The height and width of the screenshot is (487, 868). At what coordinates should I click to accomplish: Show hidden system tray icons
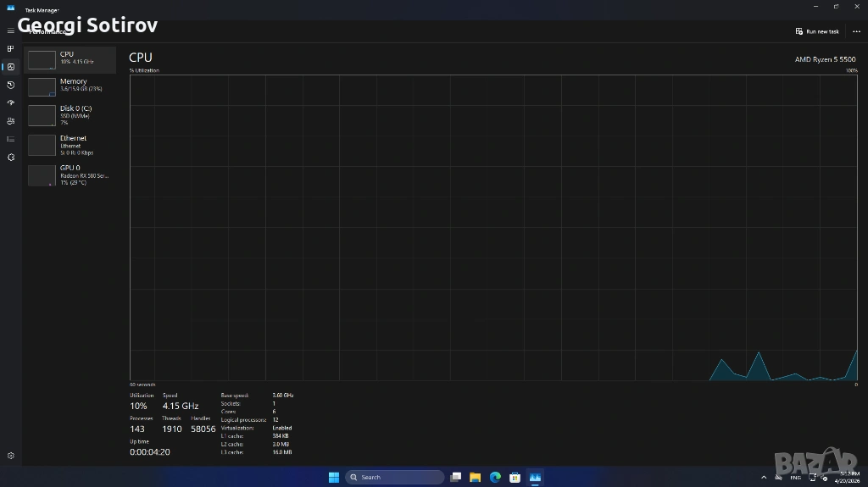coord(764,478)
